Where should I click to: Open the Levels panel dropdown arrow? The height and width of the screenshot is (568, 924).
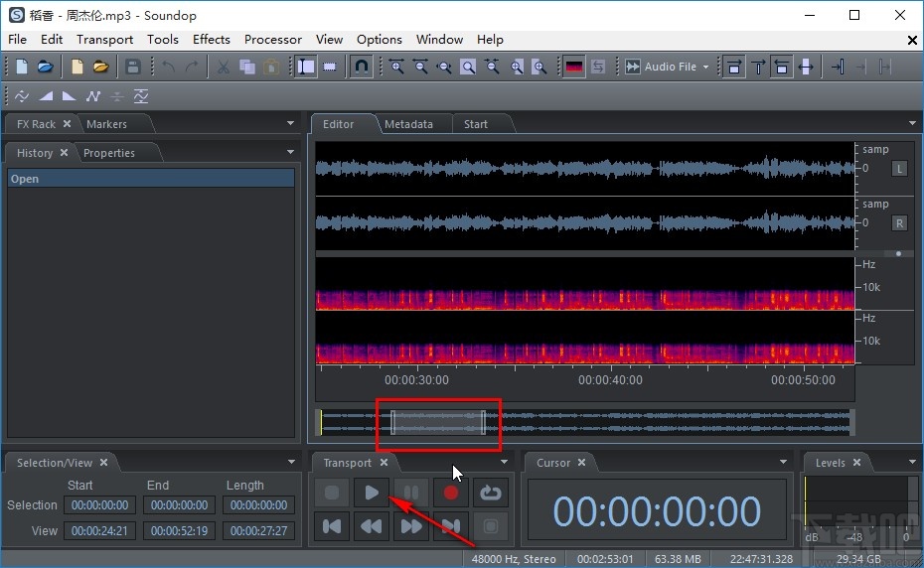point(912,462)
